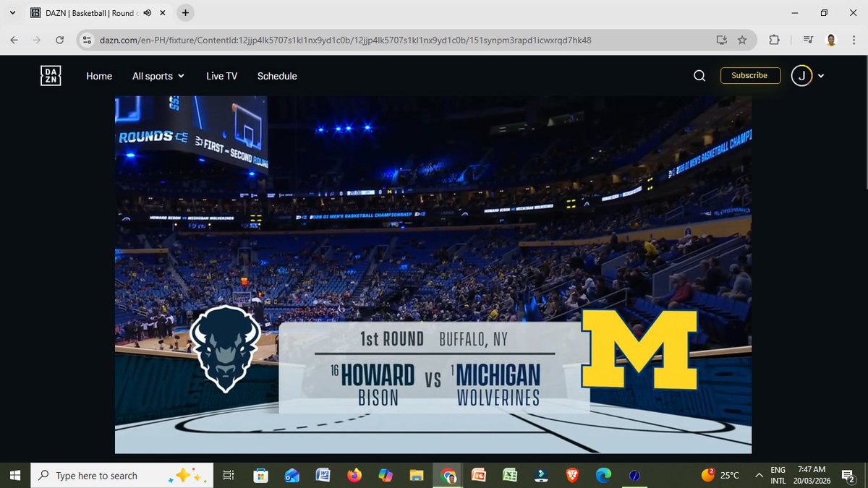Open the tab search dropdown arrow

(12, 12)
